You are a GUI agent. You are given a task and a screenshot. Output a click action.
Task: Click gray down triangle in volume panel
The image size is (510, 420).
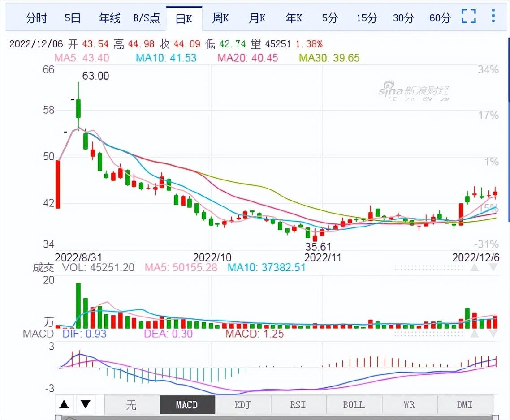coord(493,268)
